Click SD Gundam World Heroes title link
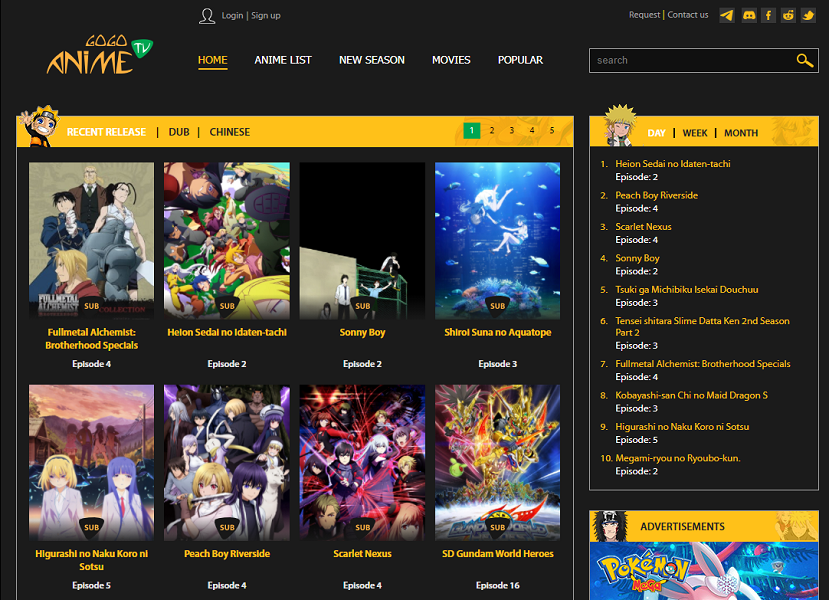The height and width of the screenshot is (600, 829). pos(498,553)
